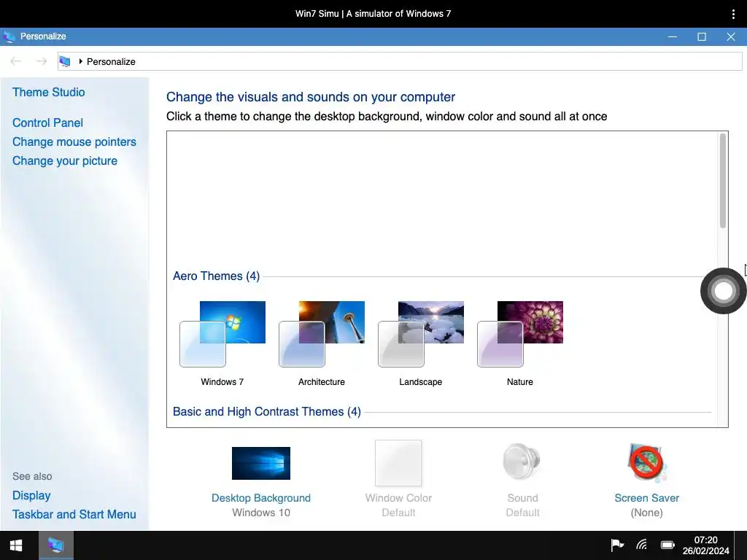Apply the Landscape theme

click(x=421, y=334)
